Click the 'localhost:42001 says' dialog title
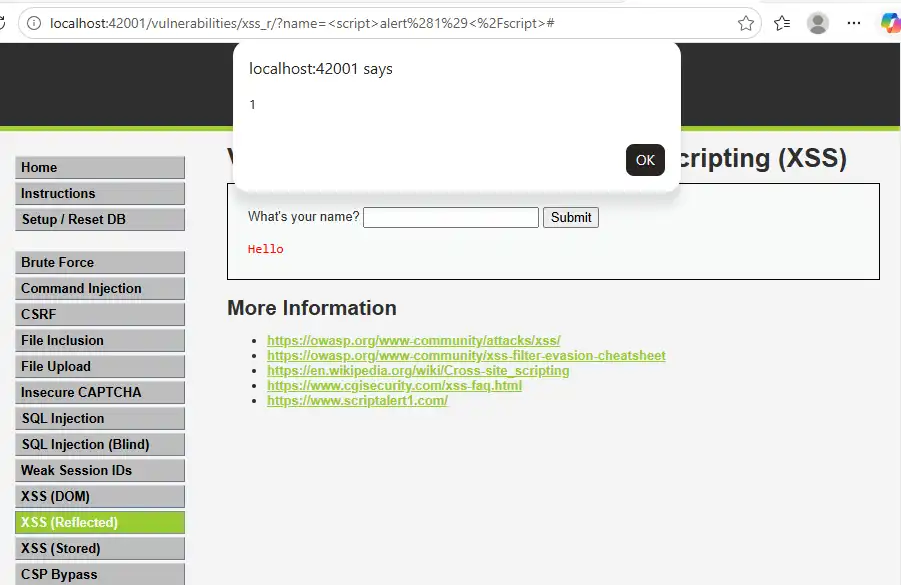The height and width of the screenshot is (585, 901). click(321, 69)
